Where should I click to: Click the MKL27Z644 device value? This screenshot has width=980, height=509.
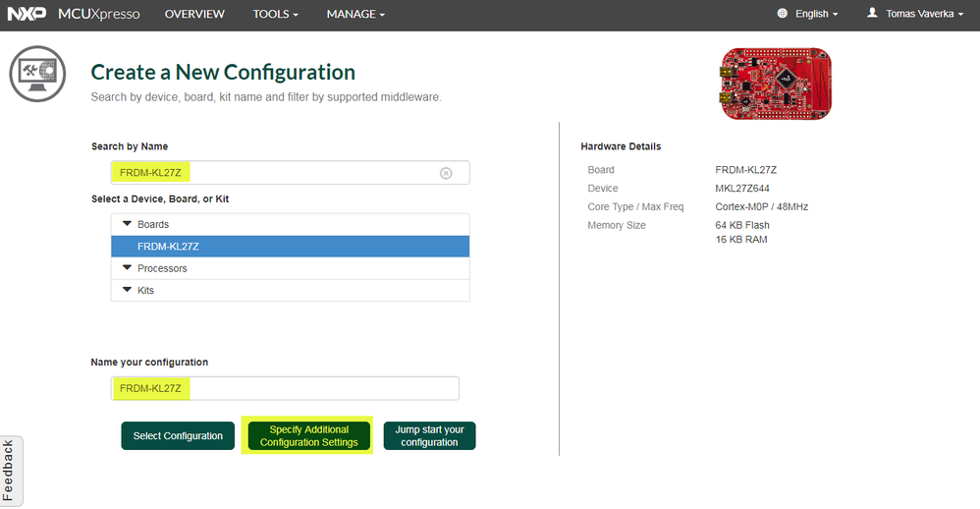(x=742, y=189)
